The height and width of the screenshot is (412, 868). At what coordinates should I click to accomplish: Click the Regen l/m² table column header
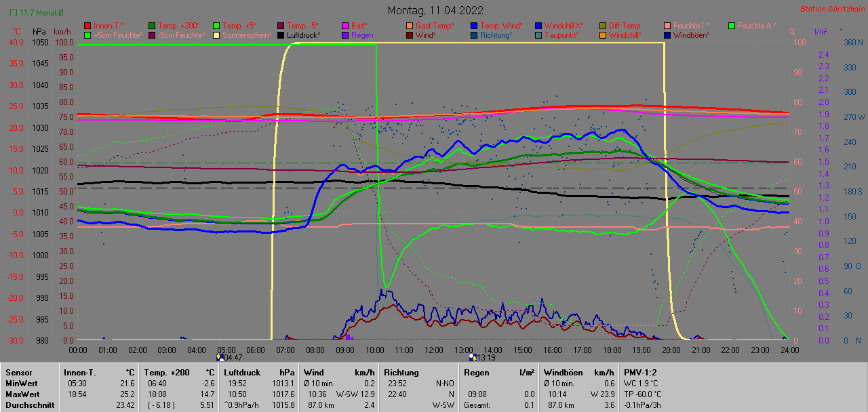click(498, 372)
